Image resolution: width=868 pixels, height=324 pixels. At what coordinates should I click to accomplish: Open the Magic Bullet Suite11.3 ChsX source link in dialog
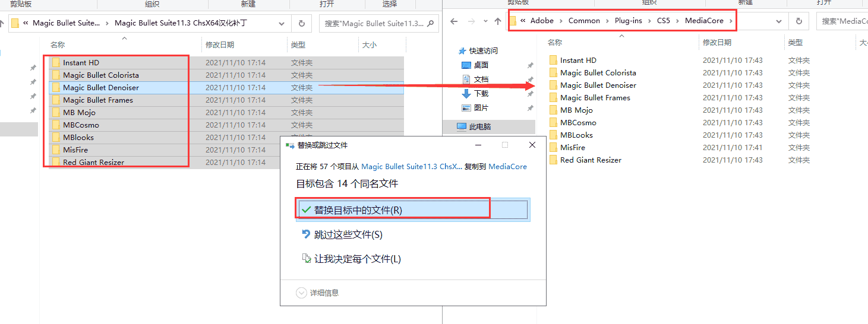tap(412, 167)
